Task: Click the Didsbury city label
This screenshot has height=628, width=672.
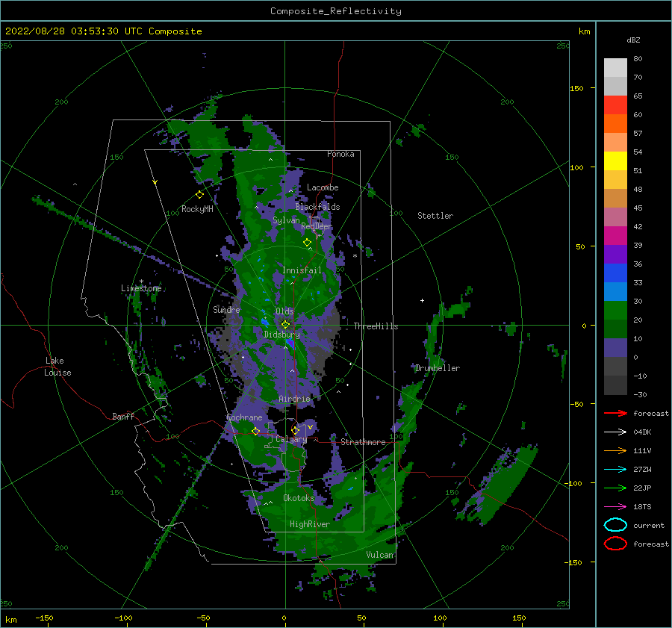Action: (281, 335)
